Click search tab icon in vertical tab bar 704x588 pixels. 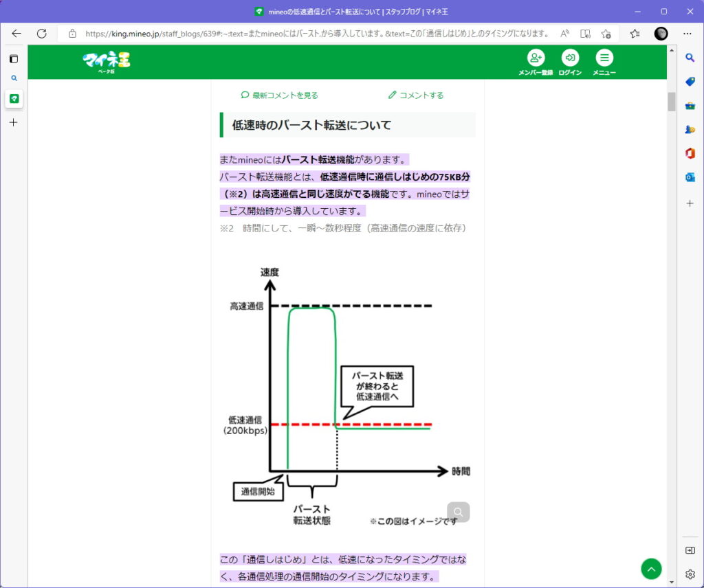tap(14, 78)
